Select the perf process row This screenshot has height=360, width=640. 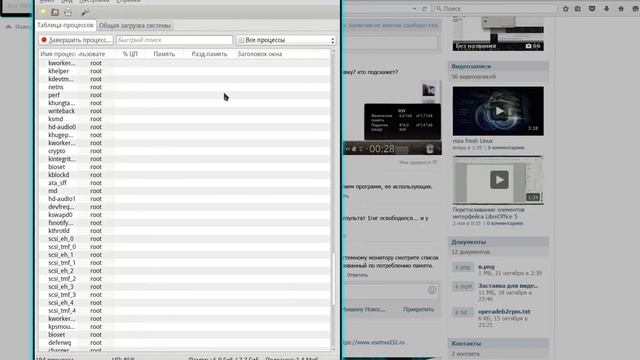tap(184, 95)
